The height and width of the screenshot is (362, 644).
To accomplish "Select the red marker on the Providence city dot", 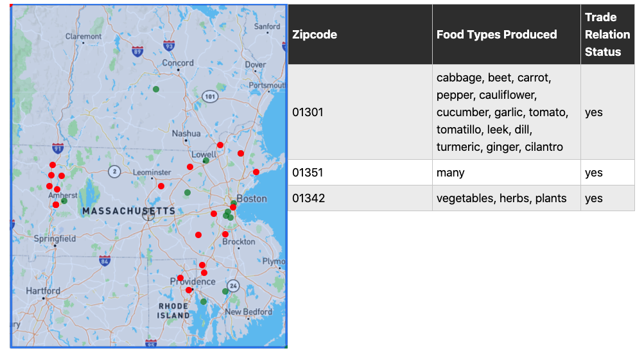I will (189, 289).
